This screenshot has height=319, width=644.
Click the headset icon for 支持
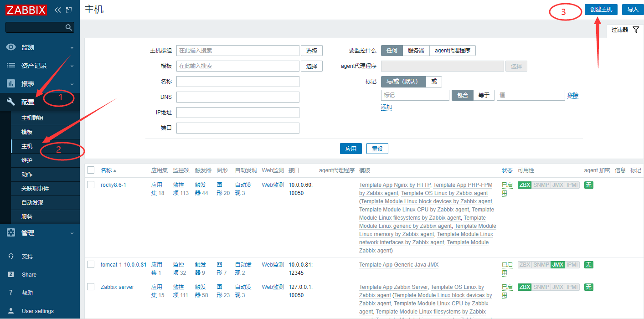(11, 256)
